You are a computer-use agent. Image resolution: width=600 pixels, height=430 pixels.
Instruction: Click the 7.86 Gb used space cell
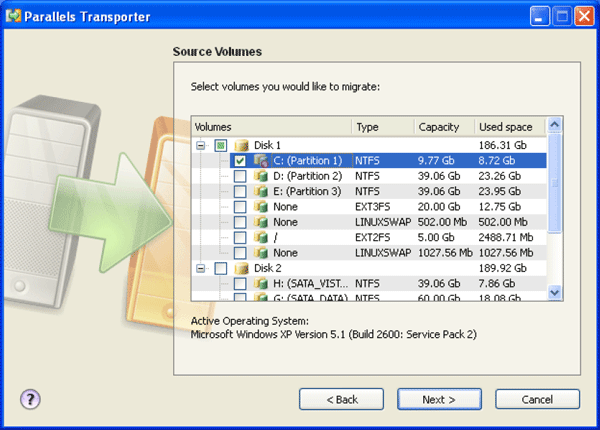tap(497, 283)
